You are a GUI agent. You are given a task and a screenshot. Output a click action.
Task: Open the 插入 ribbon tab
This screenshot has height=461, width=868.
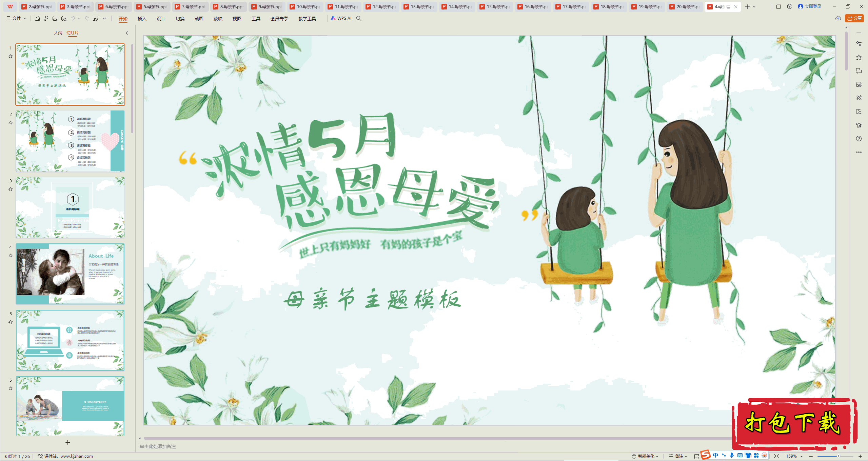142,18
